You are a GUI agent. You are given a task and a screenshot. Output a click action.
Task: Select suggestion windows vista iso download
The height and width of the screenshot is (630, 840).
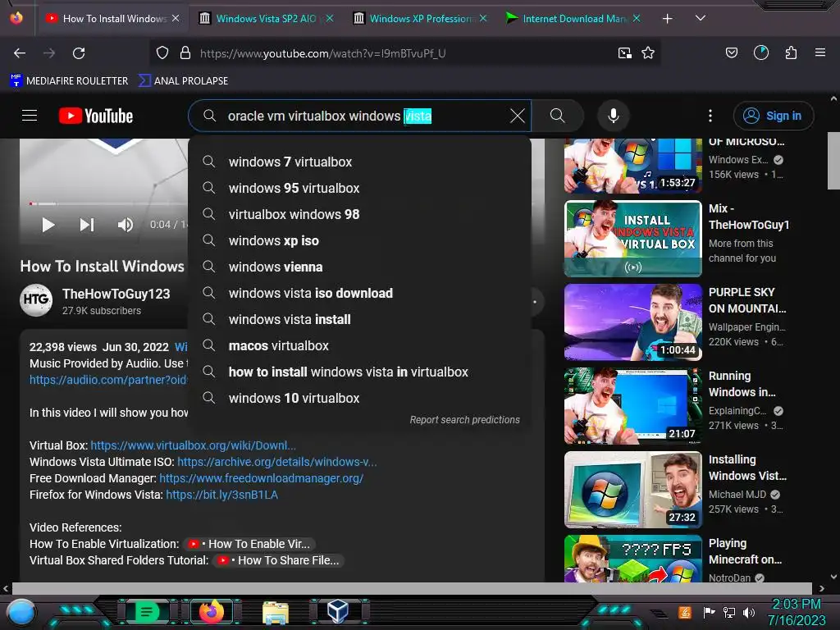pyautogui.click(x=359, y=293)
